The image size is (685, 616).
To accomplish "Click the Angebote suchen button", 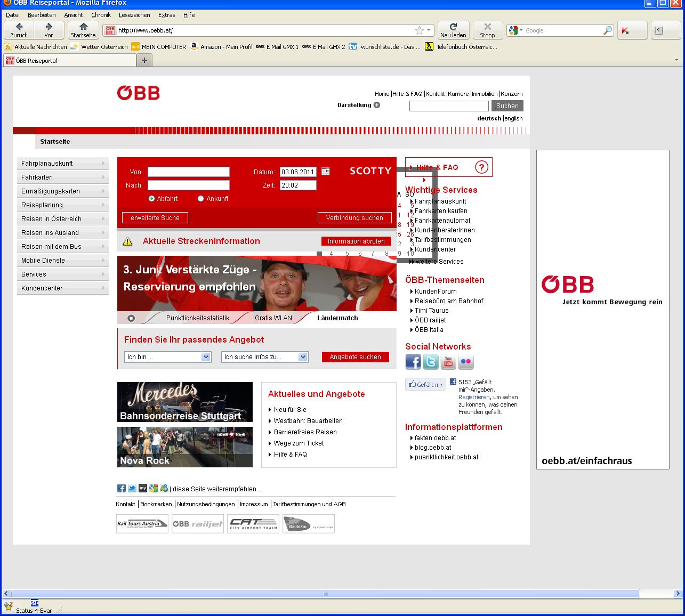I will tap(356, 357).
